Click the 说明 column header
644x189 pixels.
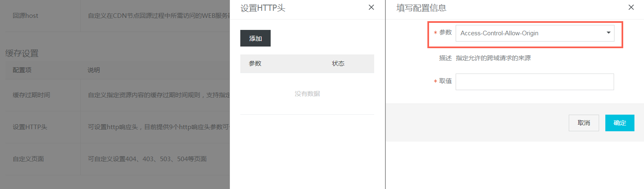[x=94, y=70]
